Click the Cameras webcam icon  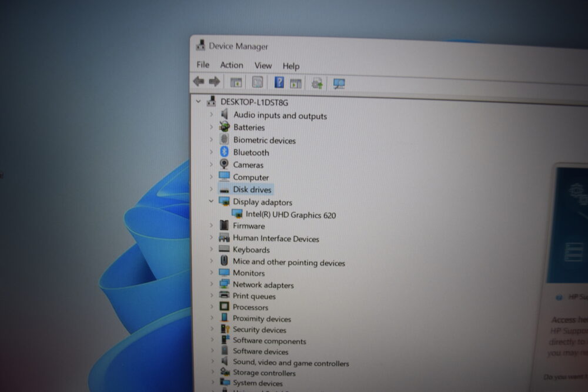tap(224, 164)
